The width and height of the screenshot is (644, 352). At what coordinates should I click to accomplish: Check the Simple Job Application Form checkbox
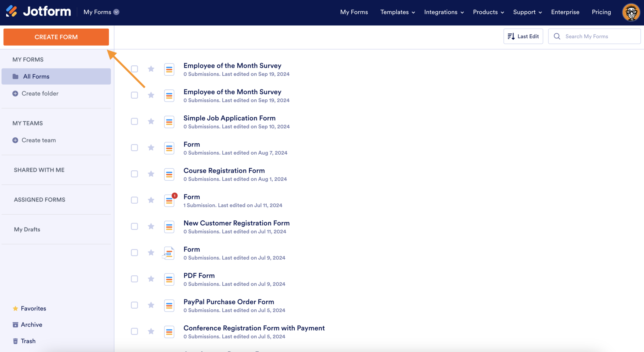click(135, 121)
